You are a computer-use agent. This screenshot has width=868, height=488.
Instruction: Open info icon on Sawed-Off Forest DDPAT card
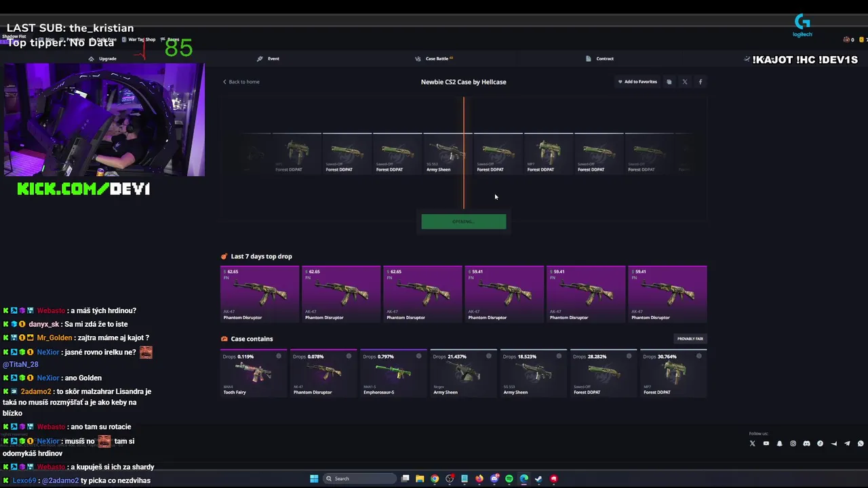coord(629,356)
